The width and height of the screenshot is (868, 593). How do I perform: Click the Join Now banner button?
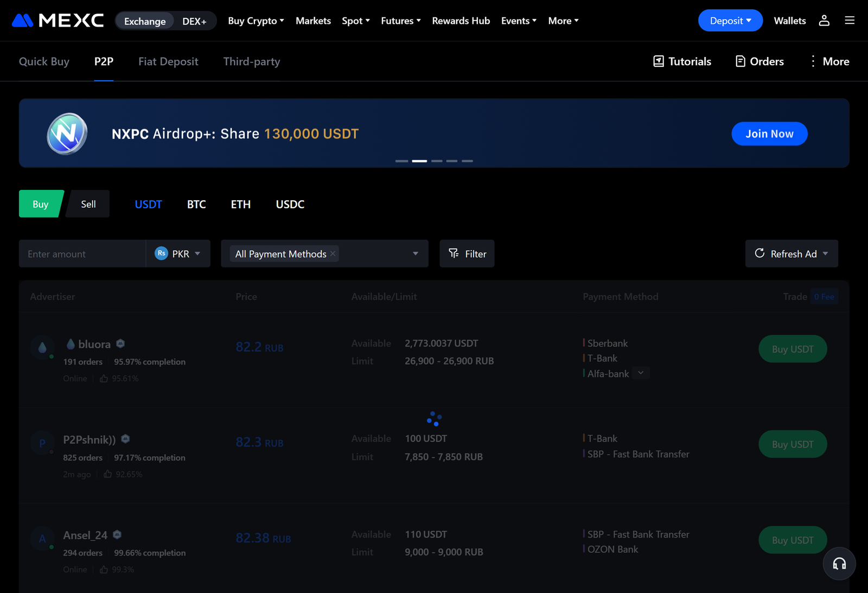point(769,134)
